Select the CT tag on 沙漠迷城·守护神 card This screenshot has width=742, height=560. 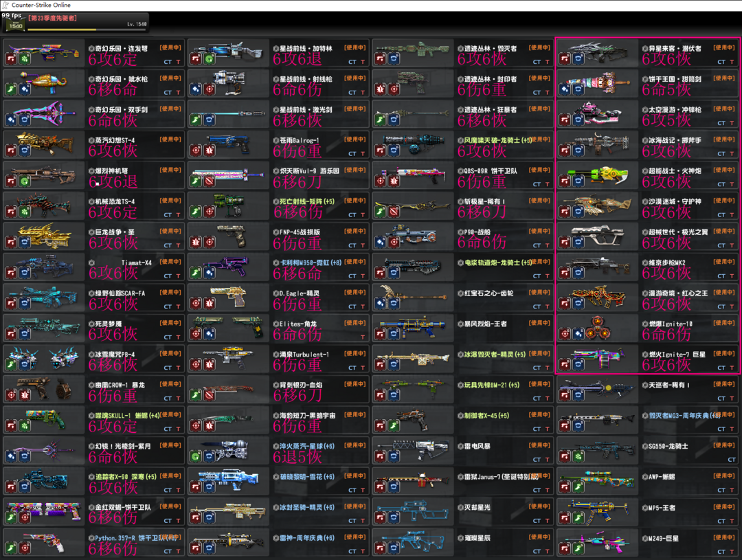point(721,215)
